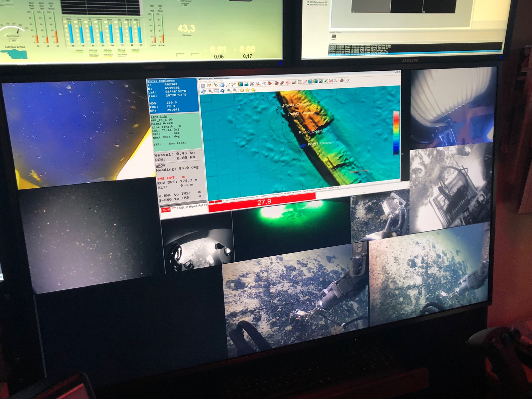
Task: Click the star with checkmark icon
Action: tap(242, 90)
